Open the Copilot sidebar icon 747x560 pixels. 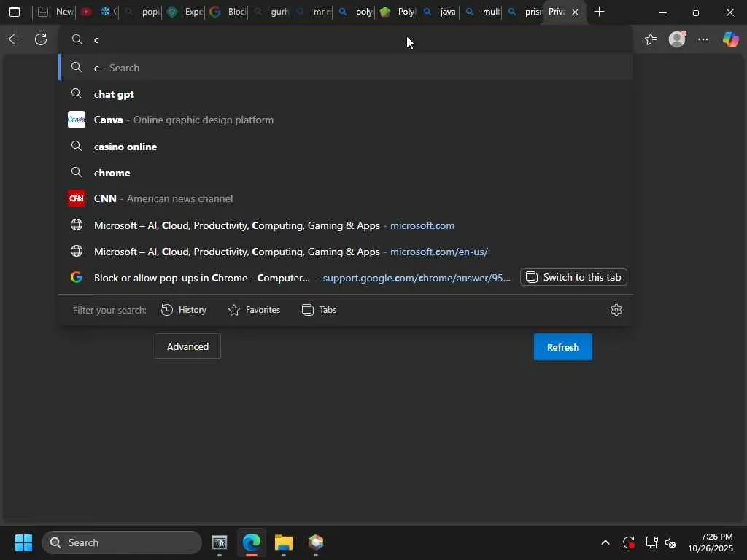730,39
